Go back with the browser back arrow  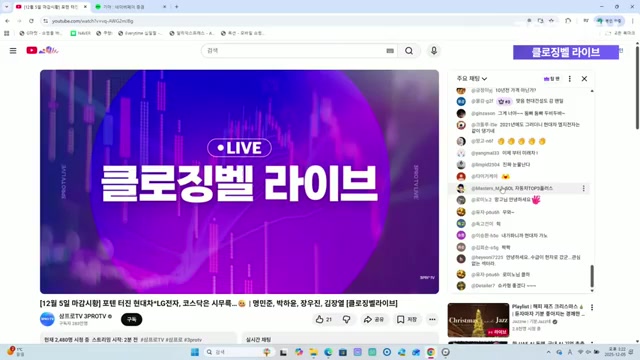tap(7, 21)
